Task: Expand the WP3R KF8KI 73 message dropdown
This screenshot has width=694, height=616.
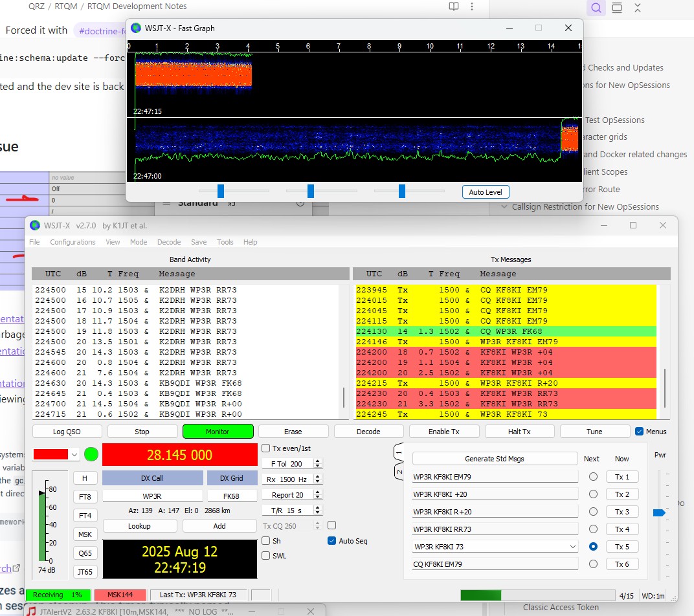Action: point(573,547)
